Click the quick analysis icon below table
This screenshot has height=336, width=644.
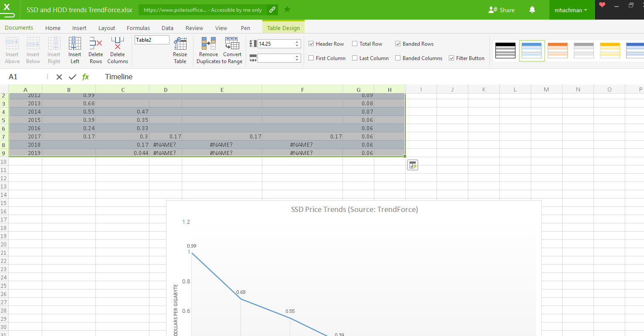point(412,165)
